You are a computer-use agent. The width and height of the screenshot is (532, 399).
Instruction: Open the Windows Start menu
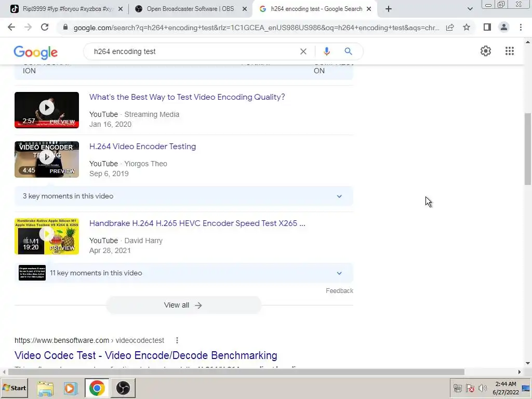tap(14, 388)
